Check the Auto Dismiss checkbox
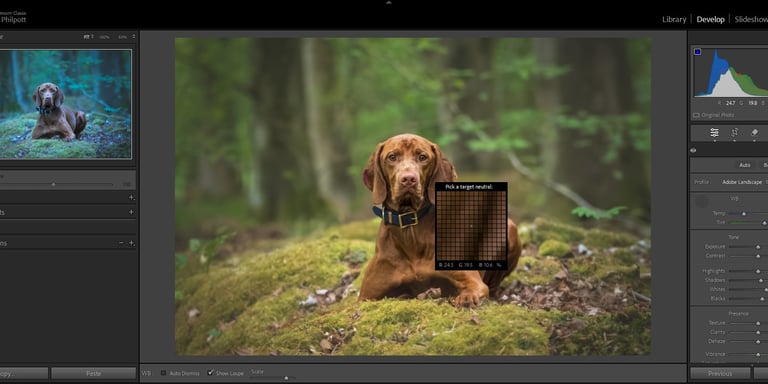This screenshot has height=384, width=768. pyautogui.click(x=164, y=373)
